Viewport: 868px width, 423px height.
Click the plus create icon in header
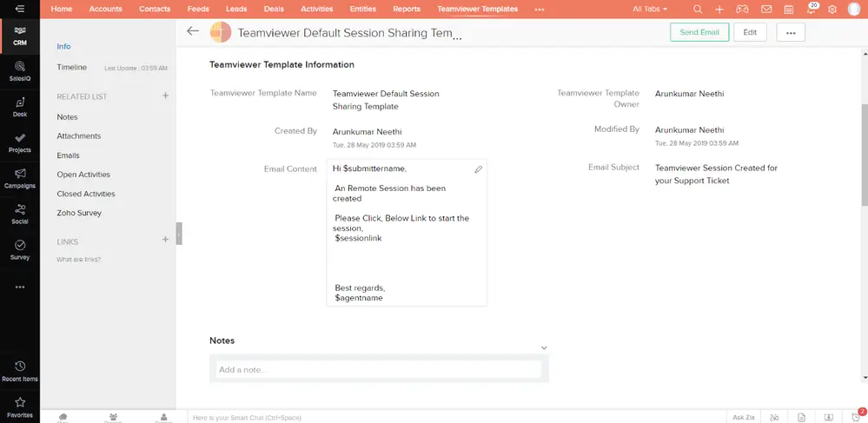tap(719, 9)
